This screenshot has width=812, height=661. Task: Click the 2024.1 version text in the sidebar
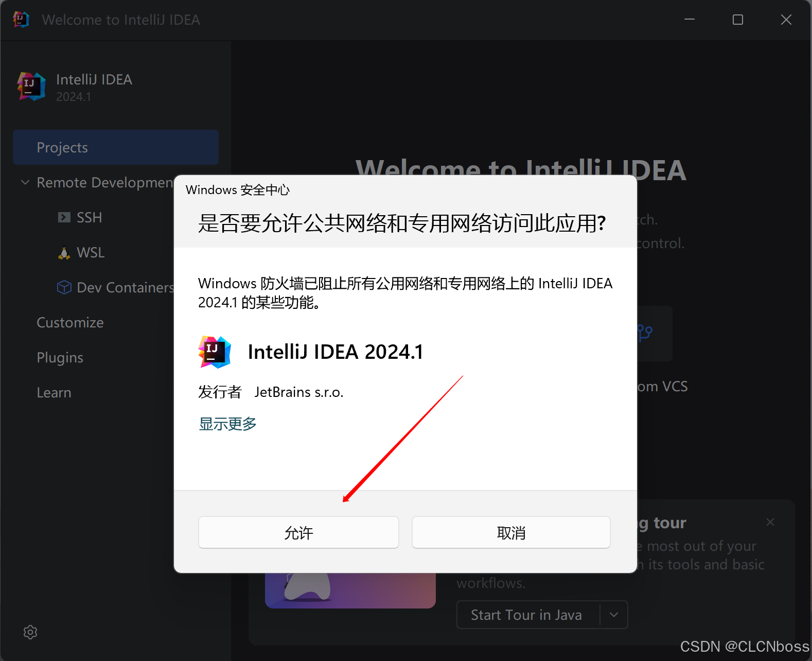tap(74, 97)
